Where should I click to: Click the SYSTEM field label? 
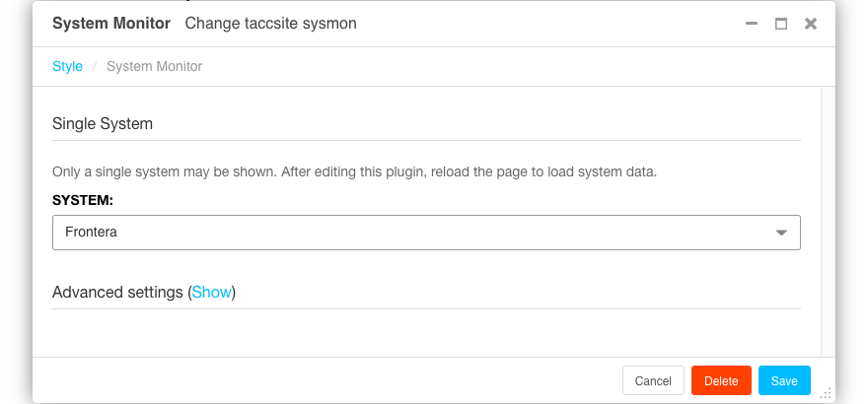[83, 200]
